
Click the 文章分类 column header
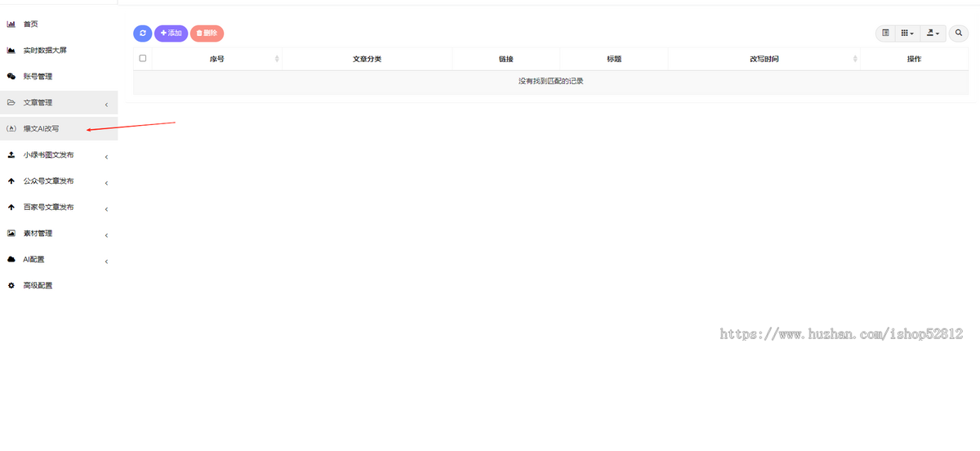tap(367, 59)
